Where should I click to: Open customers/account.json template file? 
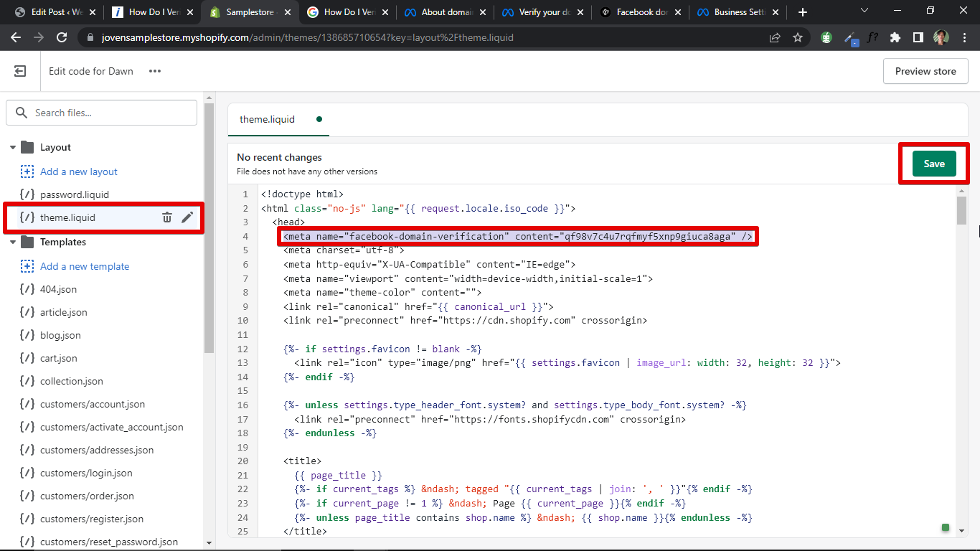(x=93, y=404)
